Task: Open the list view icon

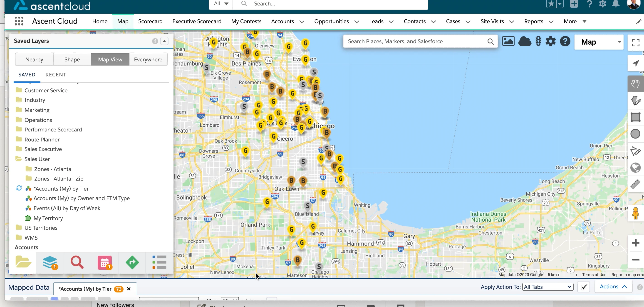Action: [159, 262]
